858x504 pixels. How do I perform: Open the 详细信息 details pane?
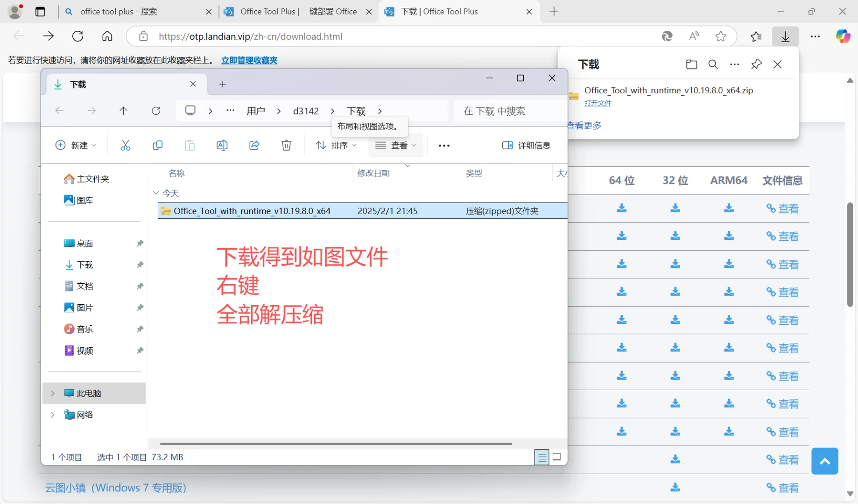(527, 145)
